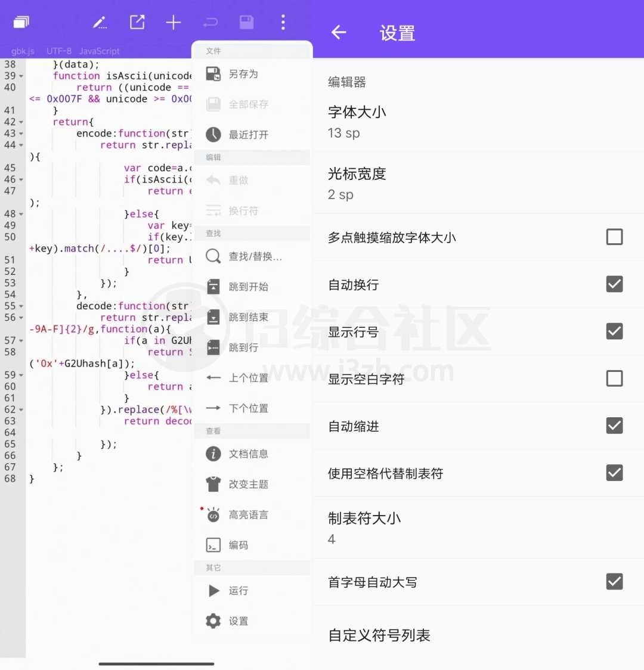This screenshot has width=644, height=670.
Task: Click the gbk.js file name label
Action: tap(23, 51)
